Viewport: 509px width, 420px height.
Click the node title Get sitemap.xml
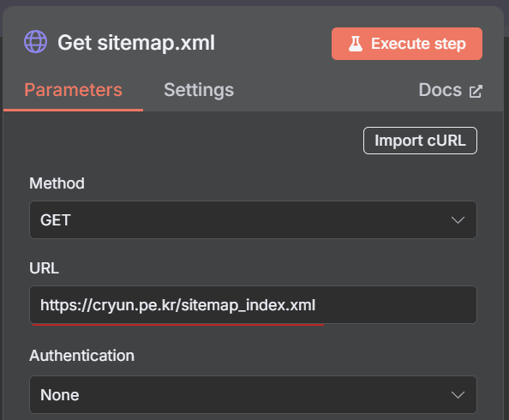tap(136, 43)
